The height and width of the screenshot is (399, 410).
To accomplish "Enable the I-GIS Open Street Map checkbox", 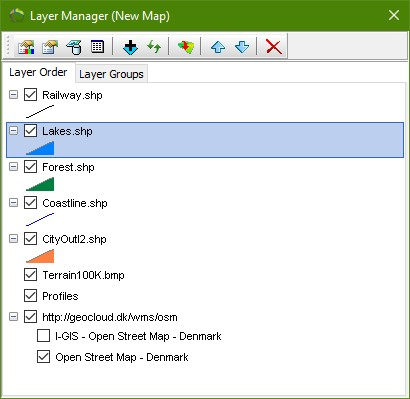I will [43, 336].
